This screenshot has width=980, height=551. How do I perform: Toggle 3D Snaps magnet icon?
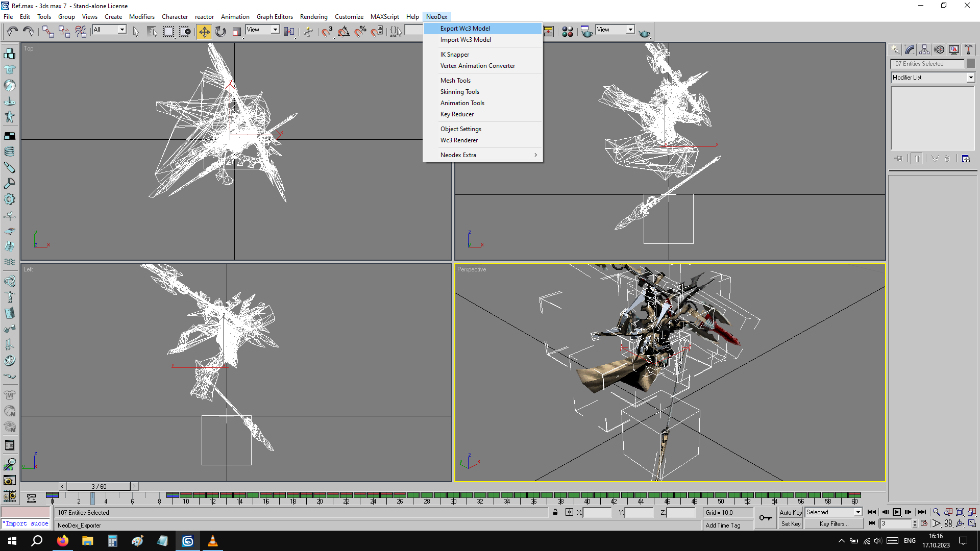pyautogui.click(x=327, y=32)
